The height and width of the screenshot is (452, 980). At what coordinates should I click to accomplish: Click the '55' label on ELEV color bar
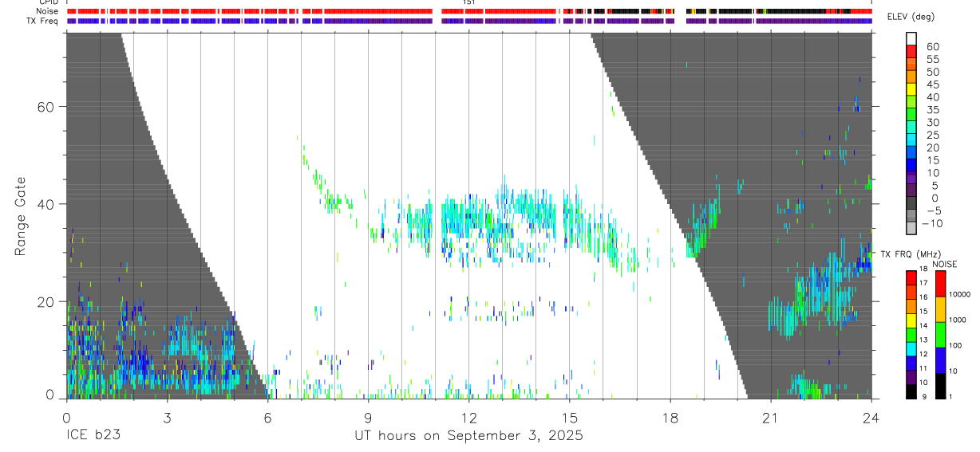pos(932,59)
